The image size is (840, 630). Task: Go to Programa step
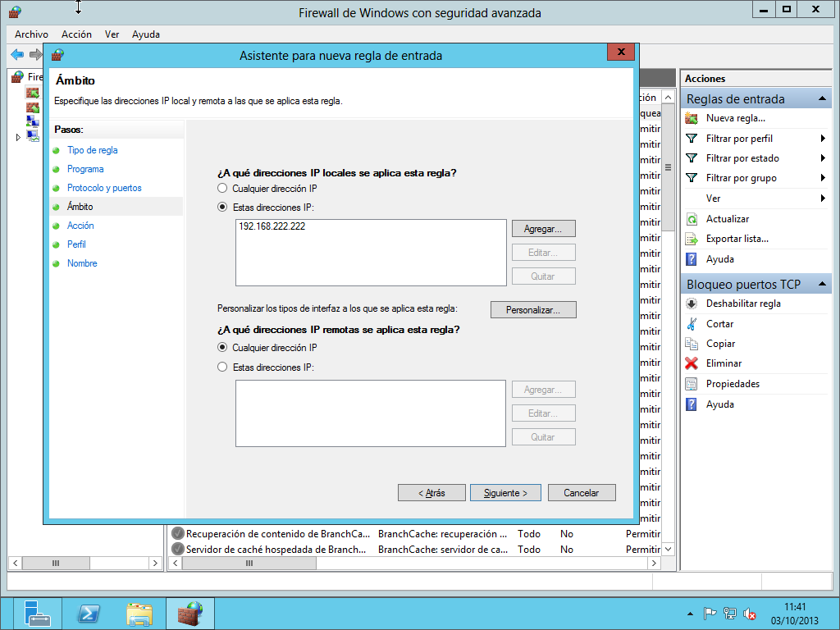pyautogui.click(x=85, y=169)
